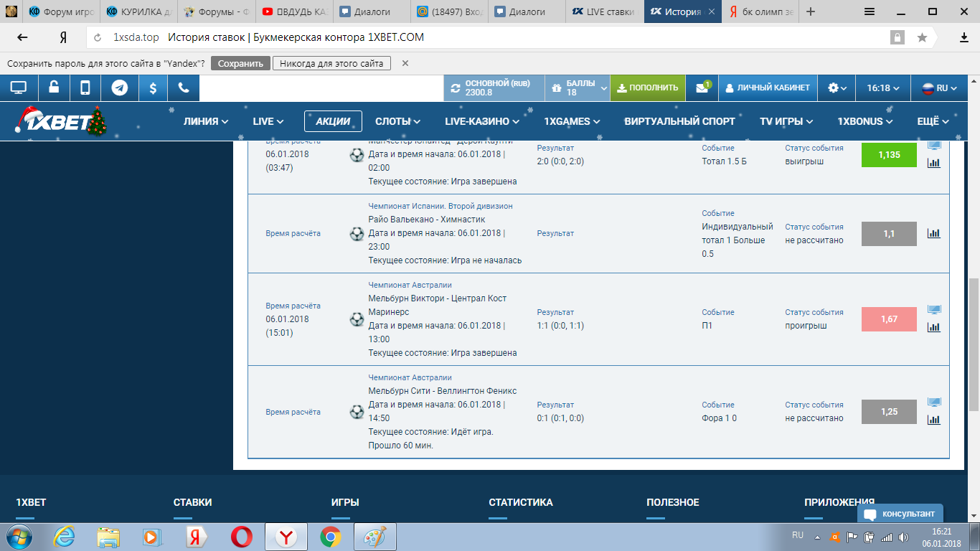The image size is (980, 551).
Task: Open the Yandex browser hamburger menu
Action: tap(870, 11)
